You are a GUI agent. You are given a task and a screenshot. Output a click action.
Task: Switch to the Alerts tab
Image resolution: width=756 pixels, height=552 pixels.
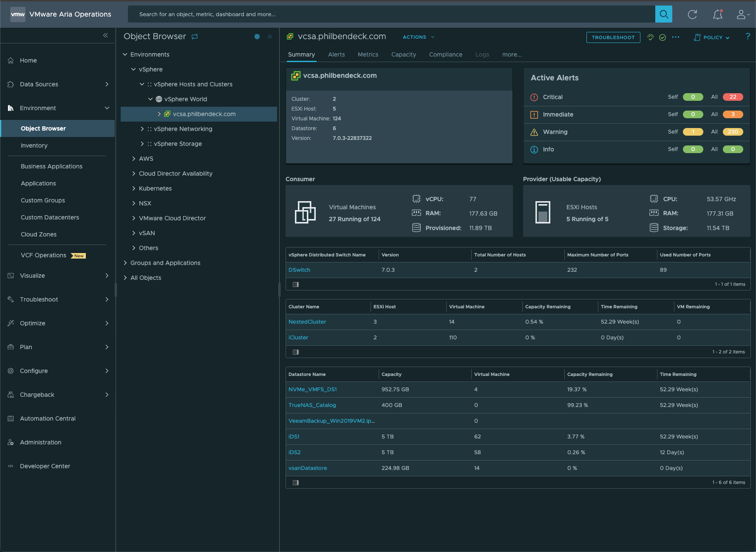point(336,54)
